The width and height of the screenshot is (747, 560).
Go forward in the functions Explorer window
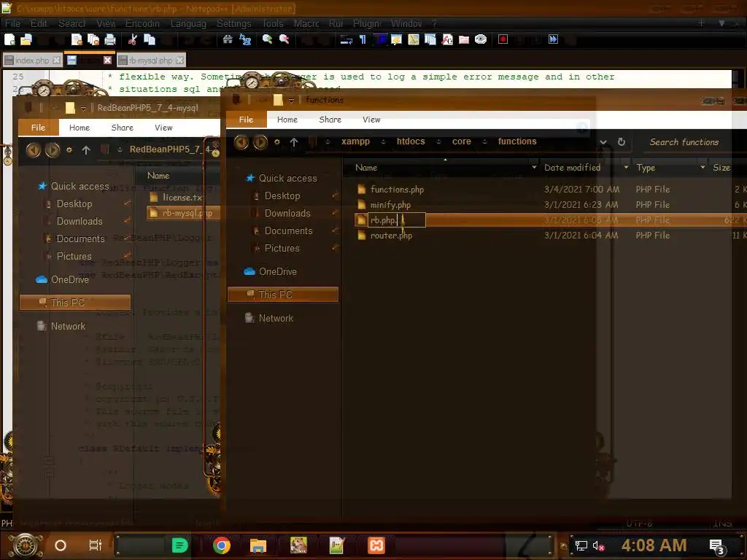tap(260, 142)
